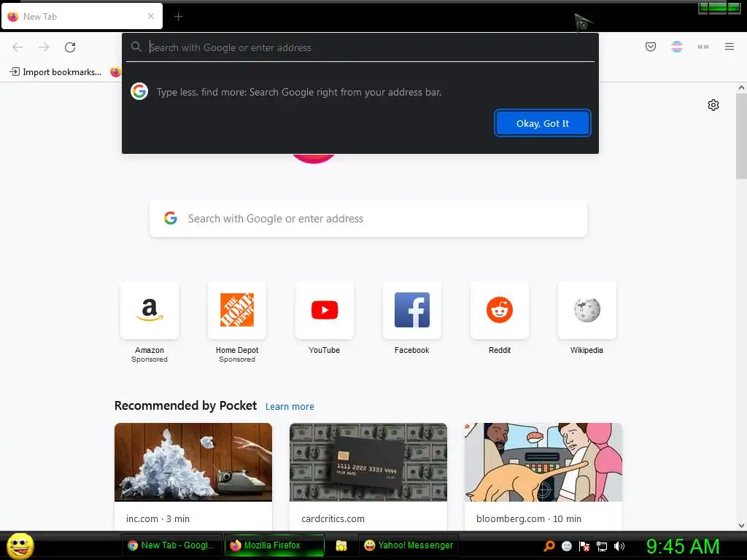Click the magnifier icon in address bar
This screenshot has width=747, height=560.
coord(136,47)
